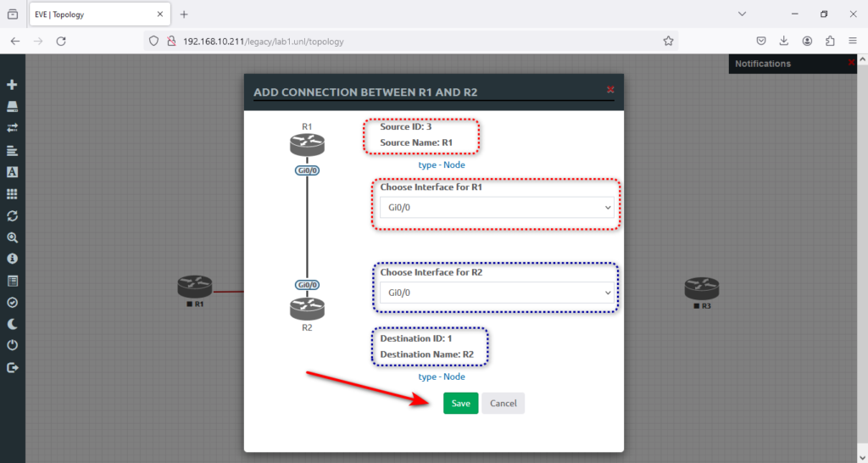This screenshot has height=463, width=868.
Task: Click the Notifications panel header
Action: (793, 64)
